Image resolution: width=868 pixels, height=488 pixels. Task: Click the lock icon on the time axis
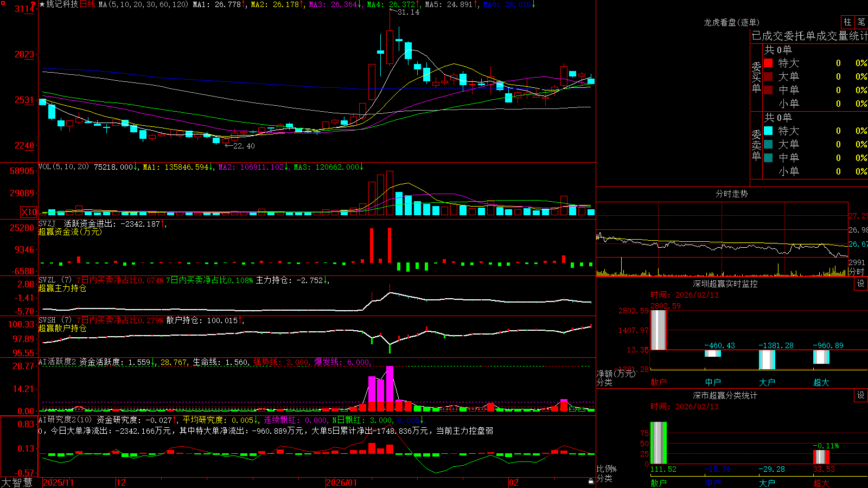pos(591,481)
